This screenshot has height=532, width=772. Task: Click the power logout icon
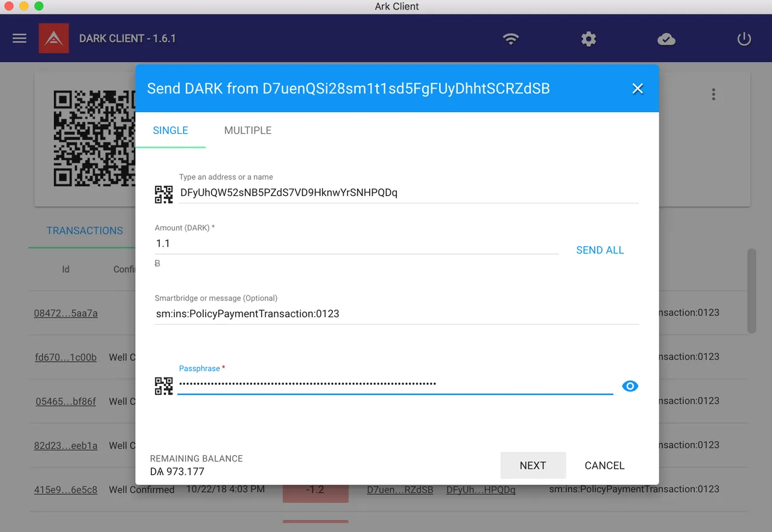[744, 39]
